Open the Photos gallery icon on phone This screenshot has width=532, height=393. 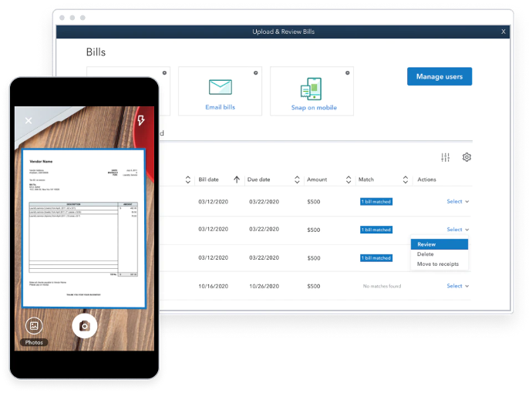(x=34, y=326)
